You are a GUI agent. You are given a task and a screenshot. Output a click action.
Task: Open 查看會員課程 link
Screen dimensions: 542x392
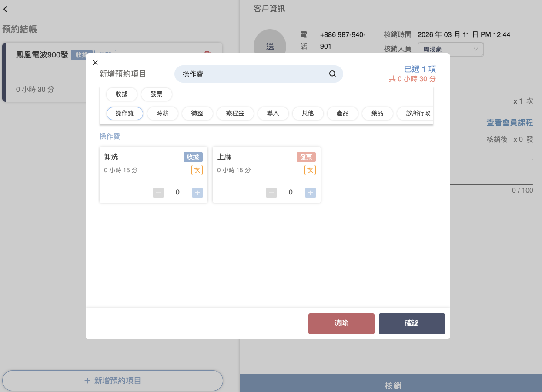509,123
